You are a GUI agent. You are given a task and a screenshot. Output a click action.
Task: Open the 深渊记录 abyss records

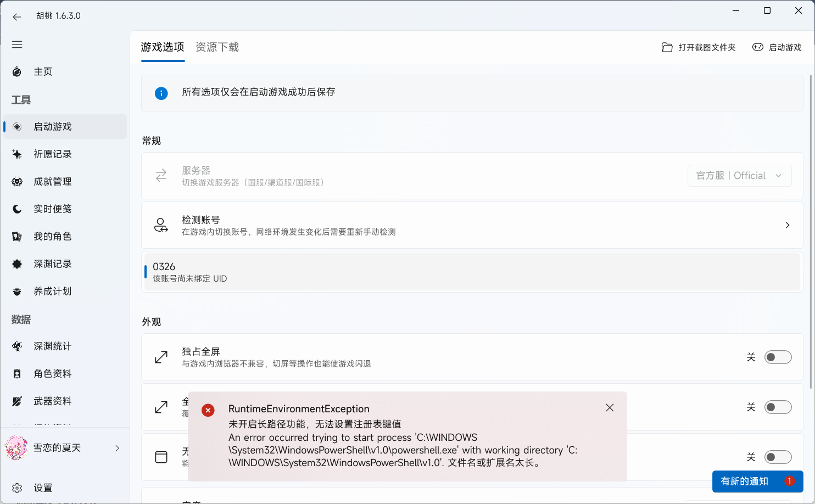click(54, 264)
